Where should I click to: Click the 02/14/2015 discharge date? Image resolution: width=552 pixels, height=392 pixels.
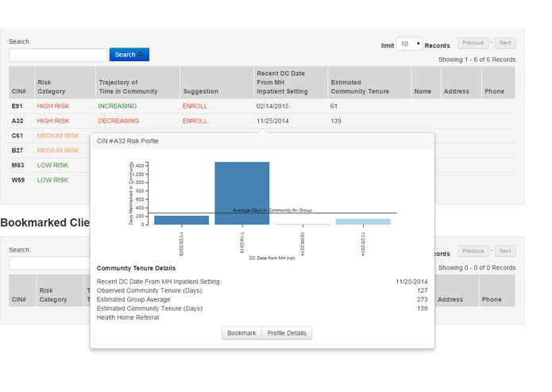click(x=272, y=106)
